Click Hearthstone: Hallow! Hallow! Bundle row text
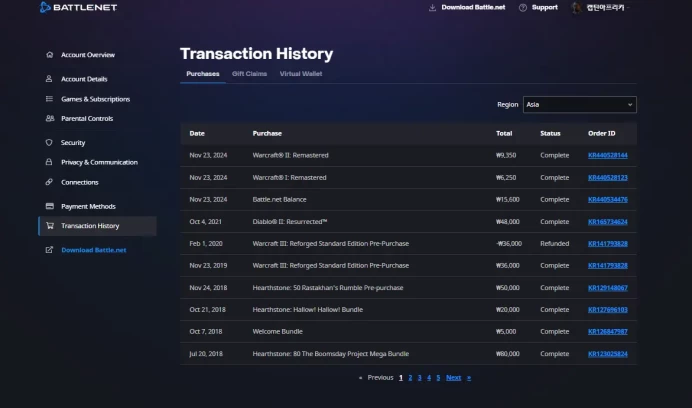The height and width of the screenshot is (408, 692). [308, 310]
